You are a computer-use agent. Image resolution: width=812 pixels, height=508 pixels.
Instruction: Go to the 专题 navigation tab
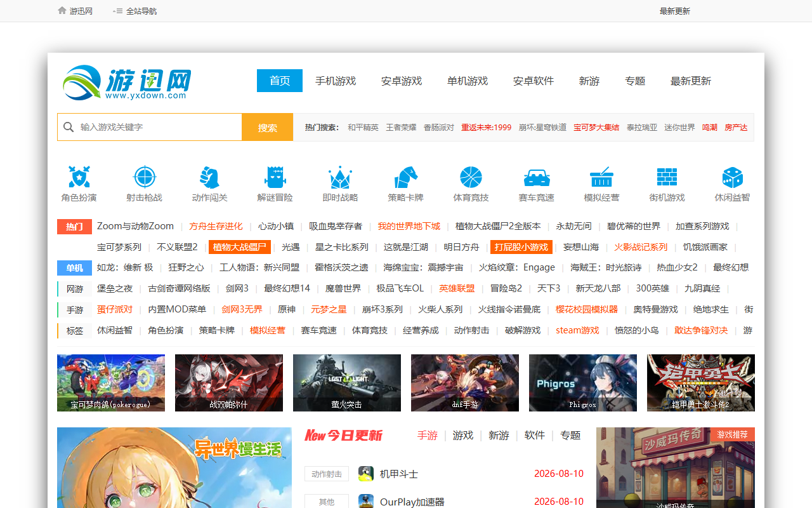point(635,81)
